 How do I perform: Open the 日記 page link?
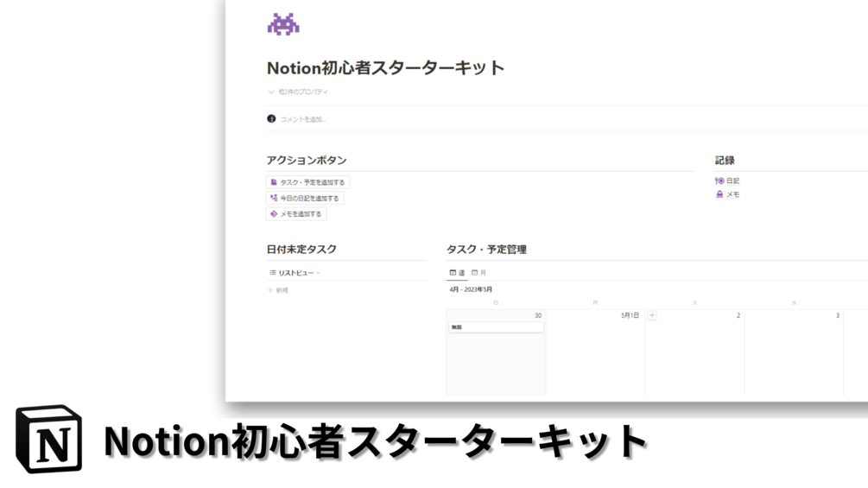point(727,181)
